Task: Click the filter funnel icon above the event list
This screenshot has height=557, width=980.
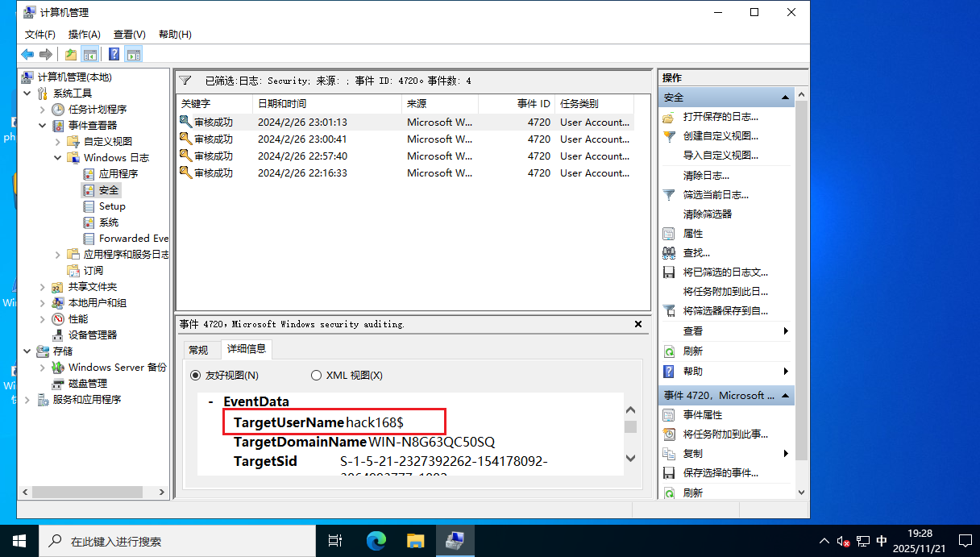Action: pyautogui.click(x=185, y=81)
